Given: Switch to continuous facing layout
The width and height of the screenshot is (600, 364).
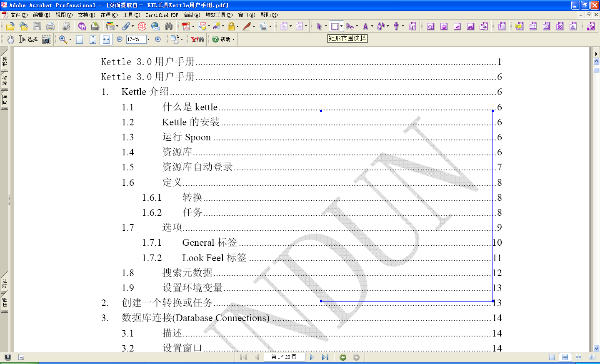Looking at the screenshot, I should 578,357.
